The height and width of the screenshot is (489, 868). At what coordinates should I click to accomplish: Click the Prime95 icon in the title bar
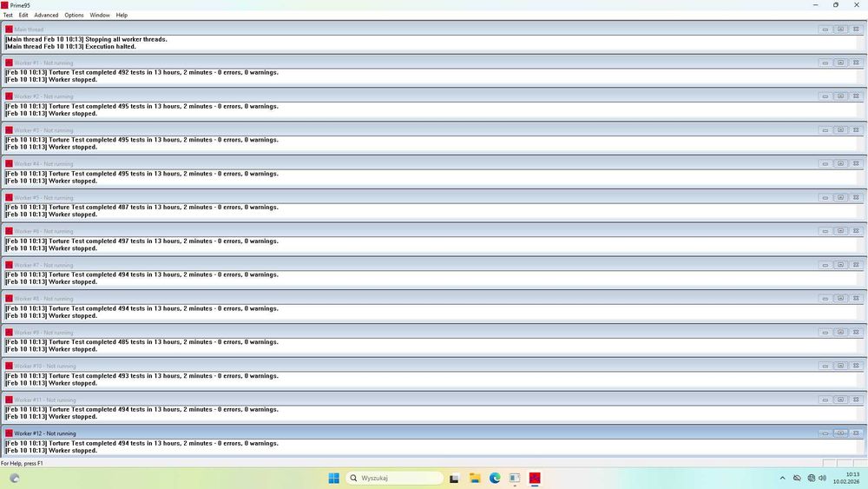(x=4, y=5)
